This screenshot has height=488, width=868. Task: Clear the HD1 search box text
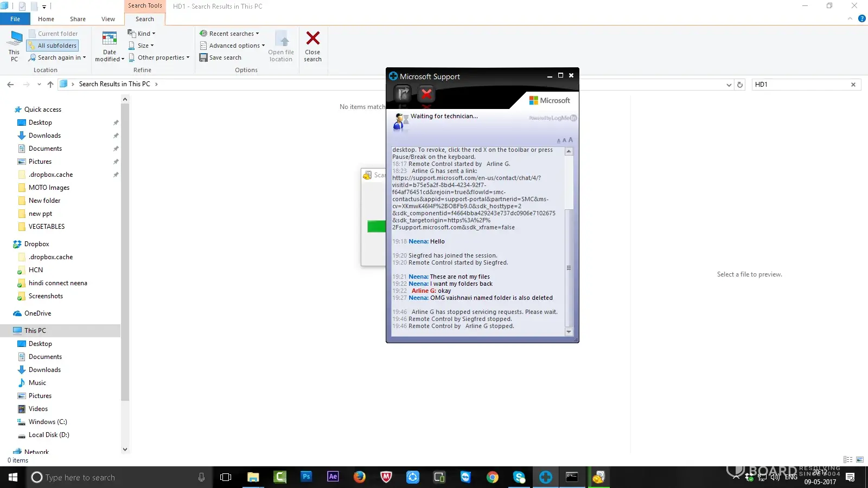pos(853,85)
